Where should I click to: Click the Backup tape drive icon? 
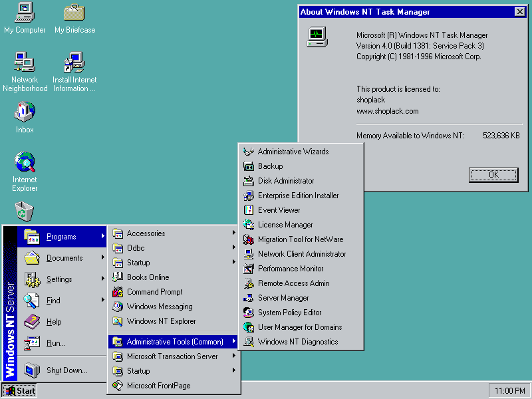click(249, 166)
